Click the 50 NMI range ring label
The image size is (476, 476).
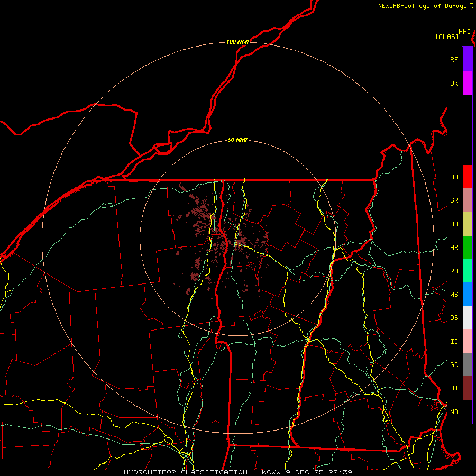[x=237, y=140]
